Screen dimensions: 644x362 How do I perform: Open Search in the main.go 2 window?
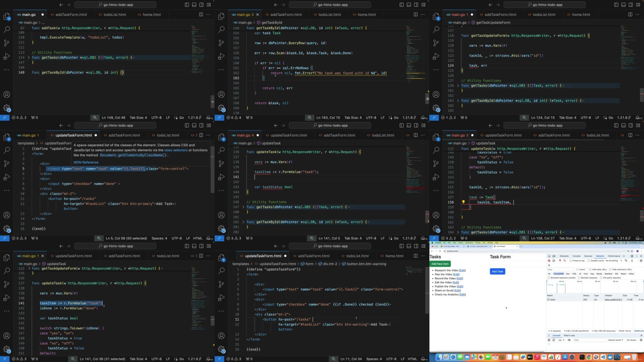coord(221,29)
